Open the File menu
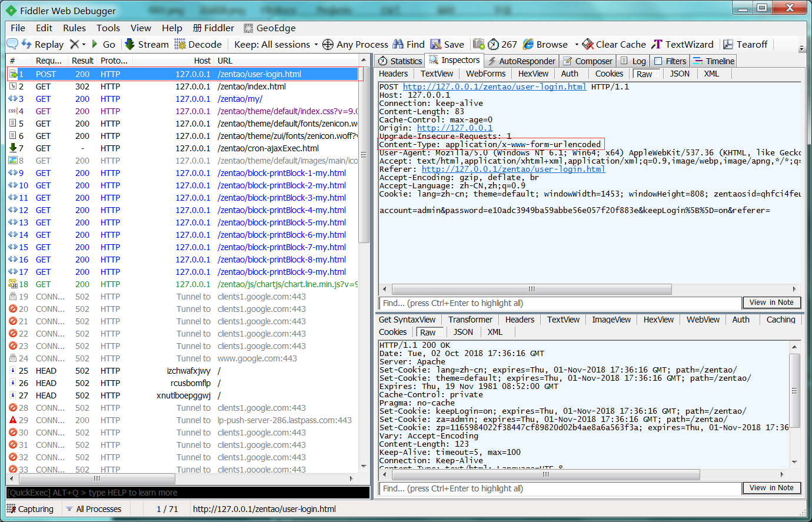 [x=18, y=28]
